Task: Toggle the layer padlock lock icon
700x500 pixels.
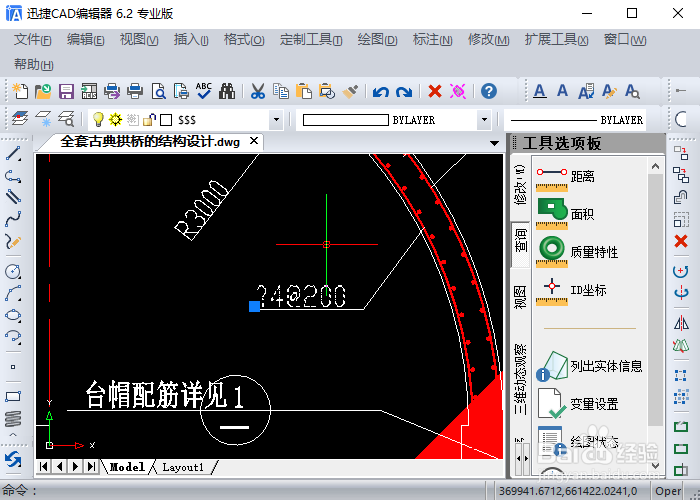Action: coord(150,119)
